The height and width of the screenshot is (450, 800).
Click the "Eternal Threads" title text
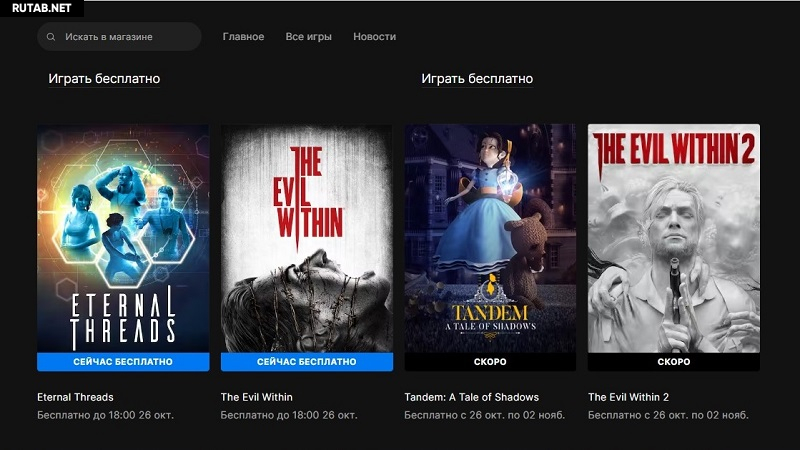point(75,397)
